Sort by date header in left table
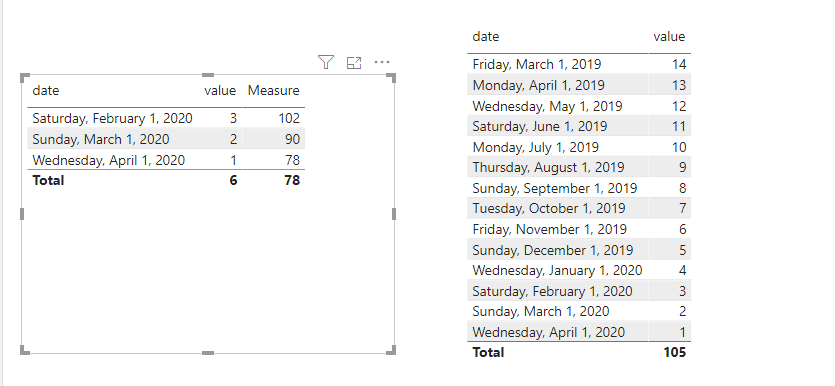This screenshot has height=386, width=835. pos(46,91)
